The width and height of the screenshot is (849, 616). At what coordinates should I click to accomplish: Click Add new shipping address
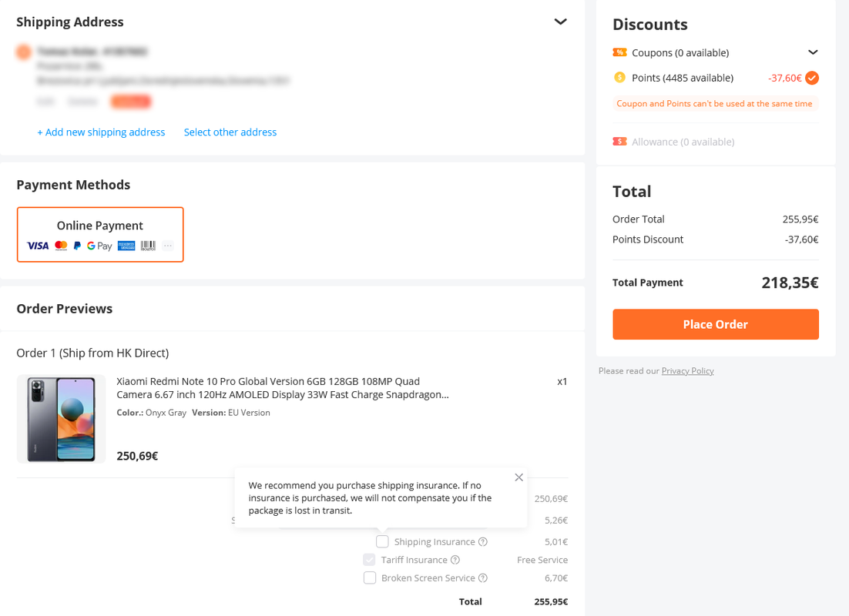(x=101, y=132)
